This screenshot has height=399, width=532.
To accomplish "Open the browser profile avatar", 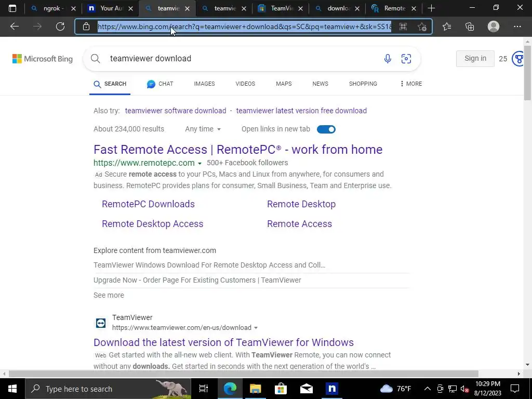I will coord(494,26).
